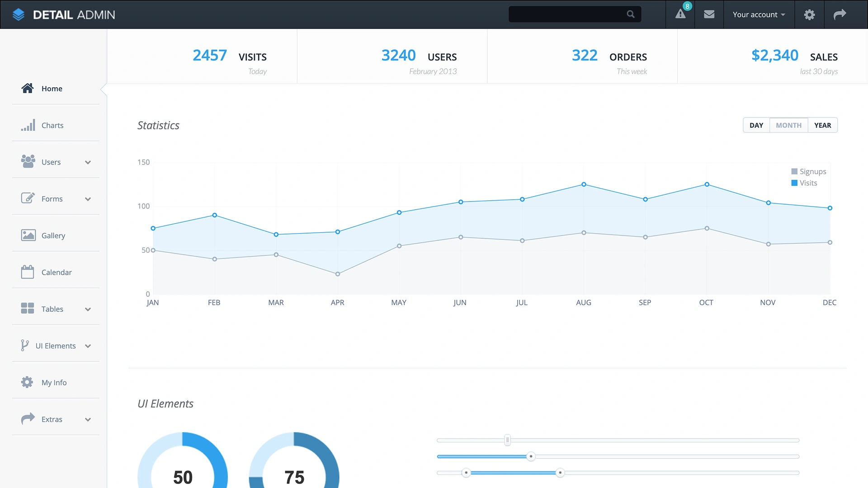Click the notifications warning icon with badge 8

pyautogui.click(x=681, y=14)
